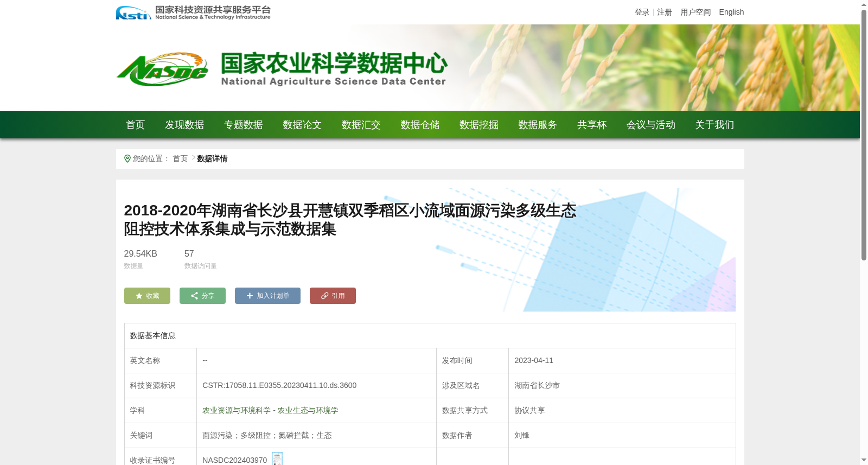Switch to English language
The height and width of the screenshot is (465, 868).
tap(731, 12)
